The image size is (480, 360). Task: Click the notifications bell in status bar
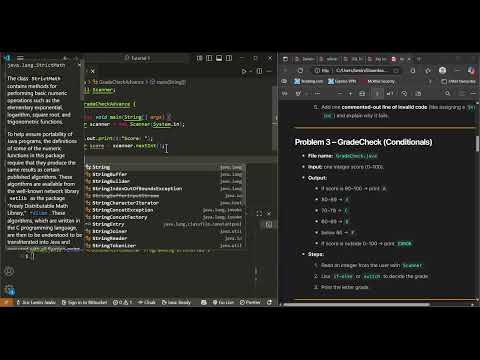tap(269, 302)
